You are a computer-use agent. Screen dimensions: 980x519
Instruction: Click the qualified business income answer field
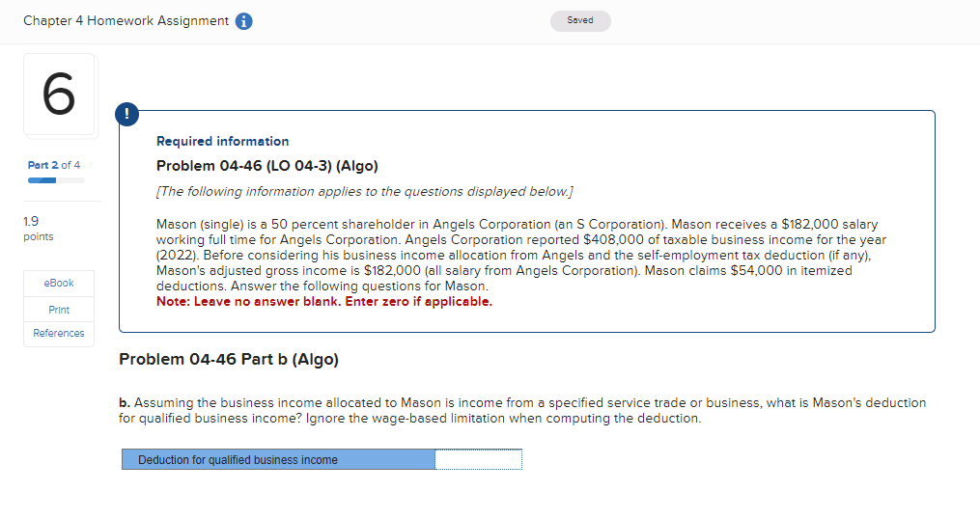[478, 459]
